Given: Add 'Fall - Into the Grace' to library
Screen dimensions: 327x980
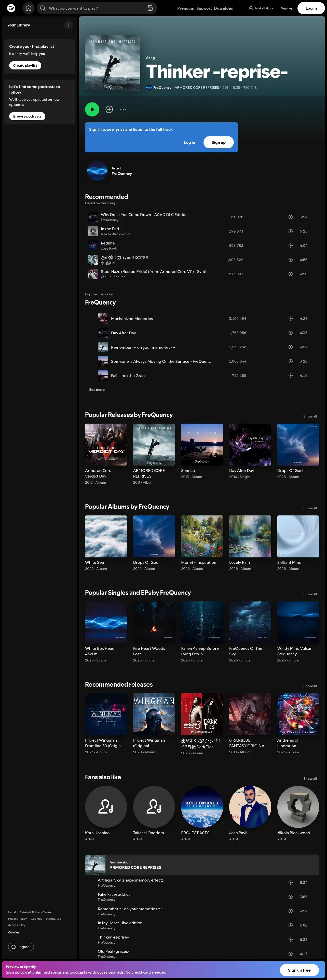Looking at the screenshot, I should tap(291, 376).
